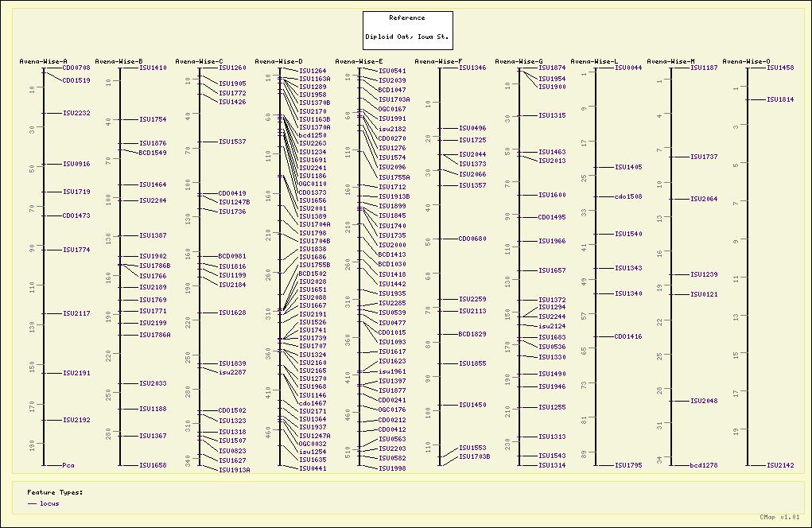Select locus ISU1814 on map O
The image size is (812, 528).
point(780,99)
